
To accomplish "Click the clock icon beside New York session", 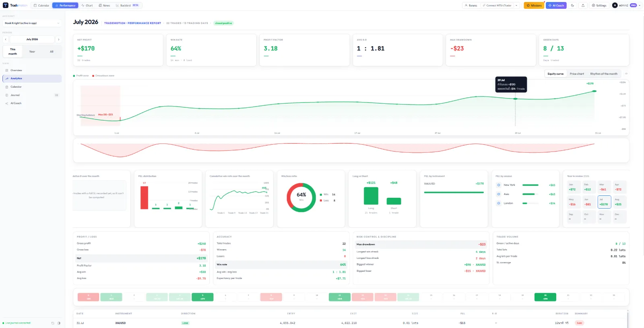I will [499, 185].
